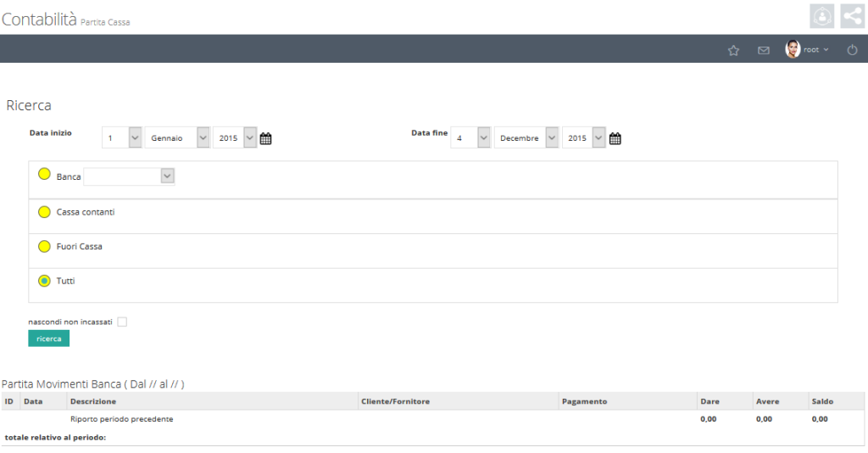
Task: Click the user profile icon beside share
Action: pos(822,15)
